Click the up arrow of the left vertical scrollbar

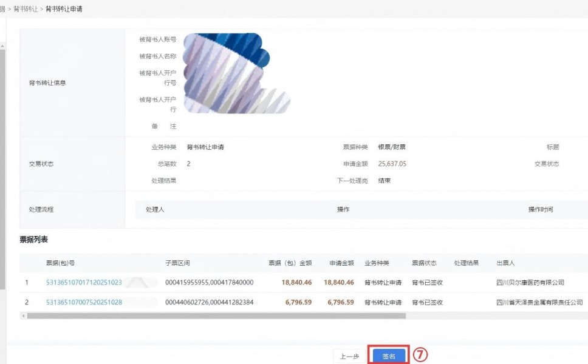(x=2, y=45)
